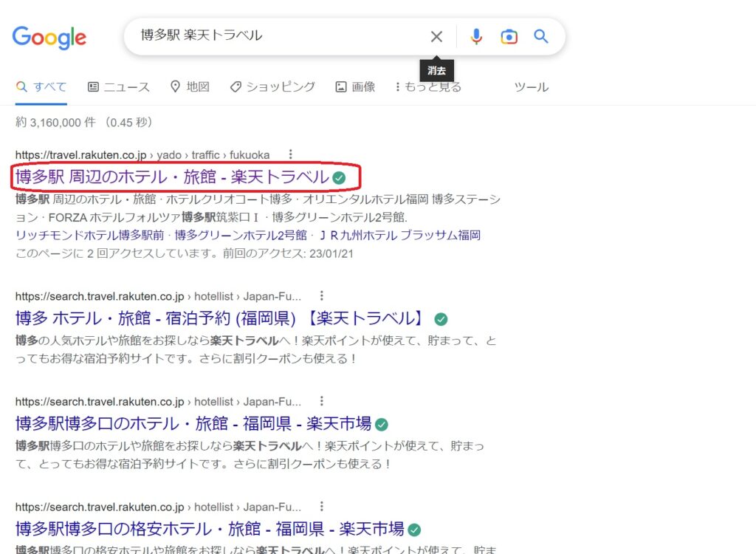Start voice search with the microphone icon

pos(476,37)
